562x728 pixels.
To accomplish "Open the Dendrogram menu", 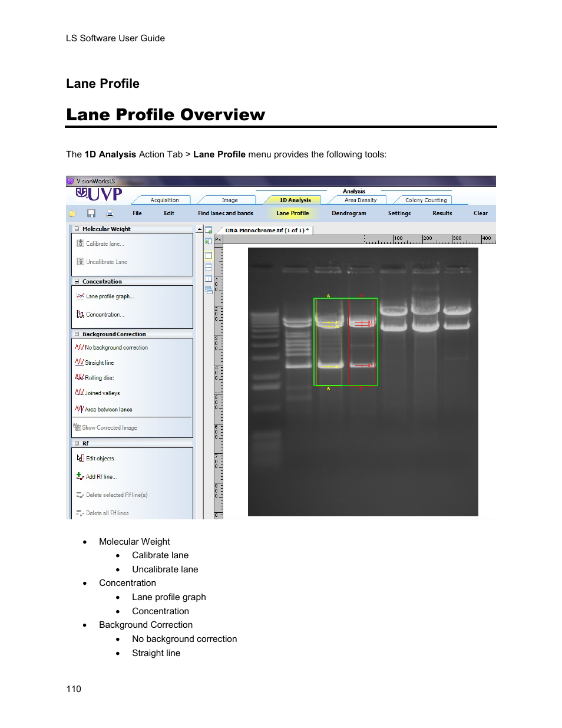I will point(349,213).
